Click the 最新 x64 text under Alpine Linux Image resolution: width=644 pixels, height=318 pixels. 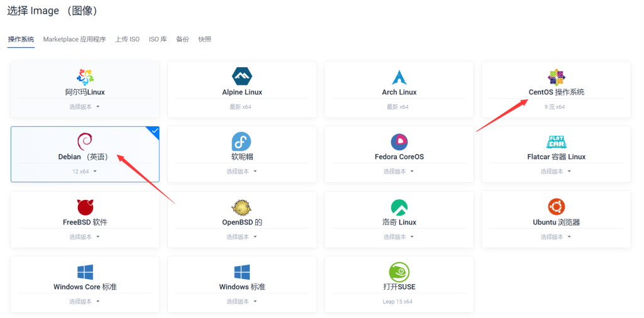coord(240,107)
